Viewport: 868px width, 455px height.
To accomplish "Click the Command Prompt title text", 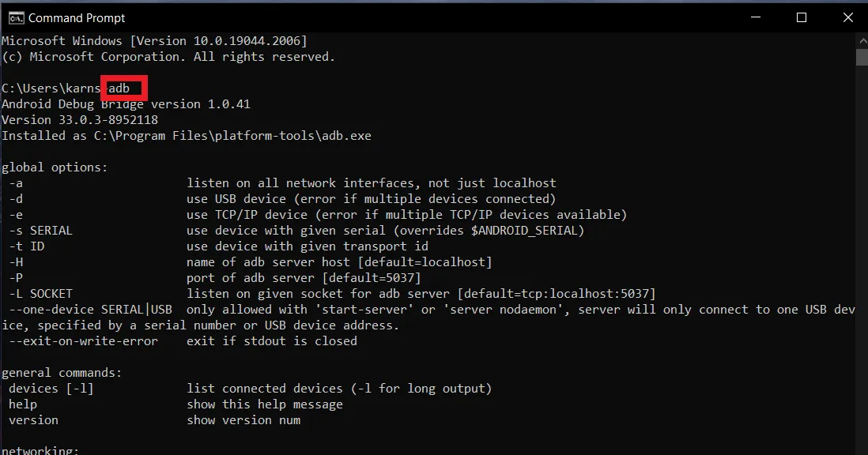I will (x=77, y=18).
